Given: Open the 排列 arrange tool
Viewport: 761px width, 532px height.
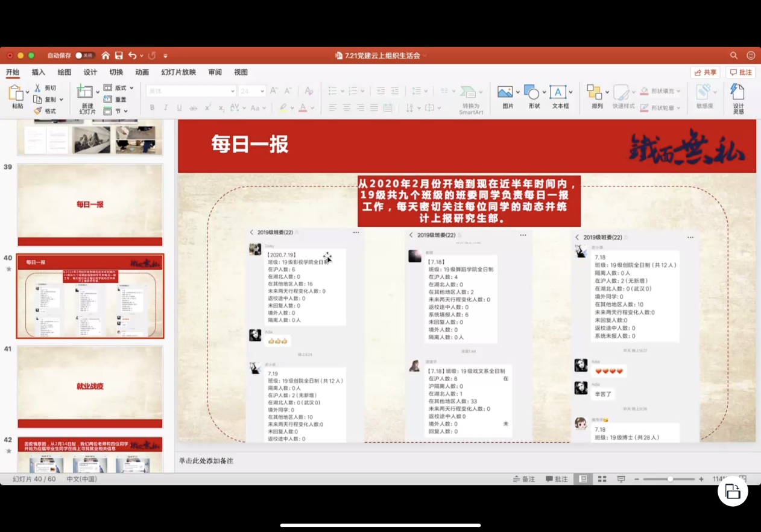Looking at the screenshot, I should (596, 97).
